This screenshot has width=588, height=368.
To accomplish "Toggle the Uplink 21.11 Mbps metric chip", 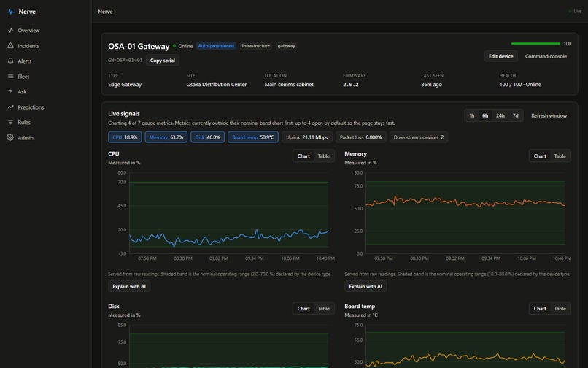I will [x=306, y=137].
